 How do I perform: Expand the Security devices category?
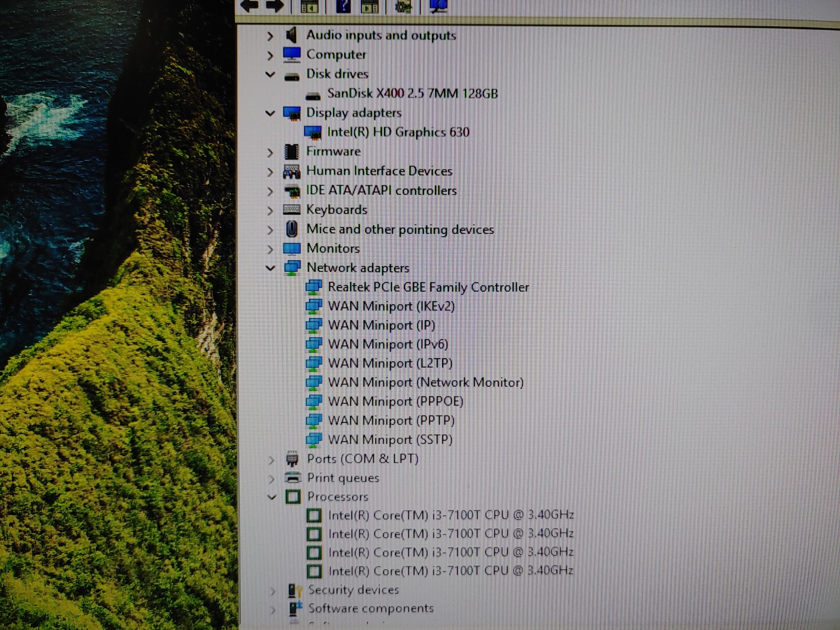pyautogui.click(x=272, y=590)
